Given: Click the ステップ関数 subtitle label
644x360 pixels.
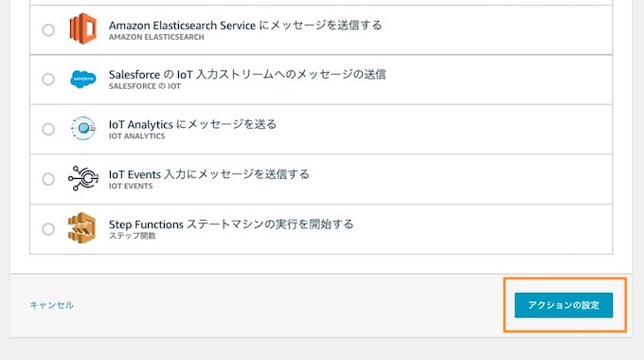Looking at the screenshot, I should pos(133,236).
